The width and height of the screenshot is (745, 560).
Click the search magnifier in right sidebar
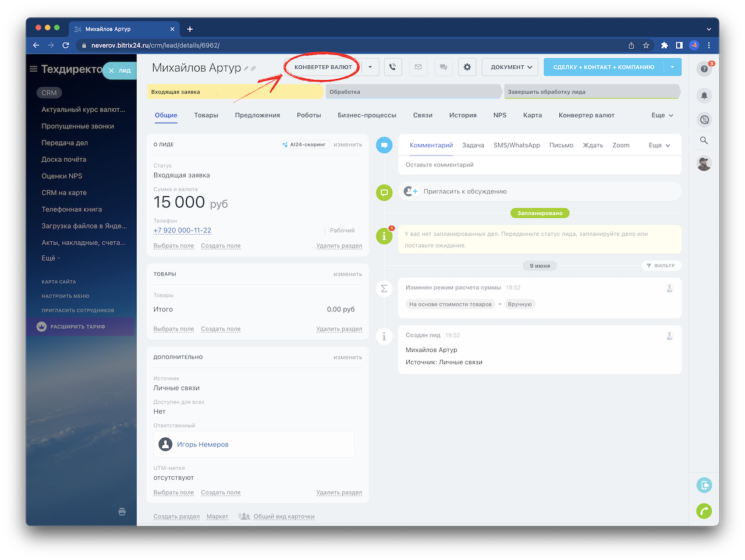coord(704,140)
